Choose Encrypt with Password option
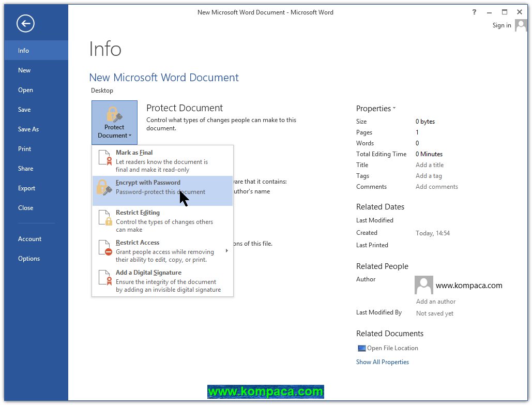The image size is (532, 405). pos(162,191)
